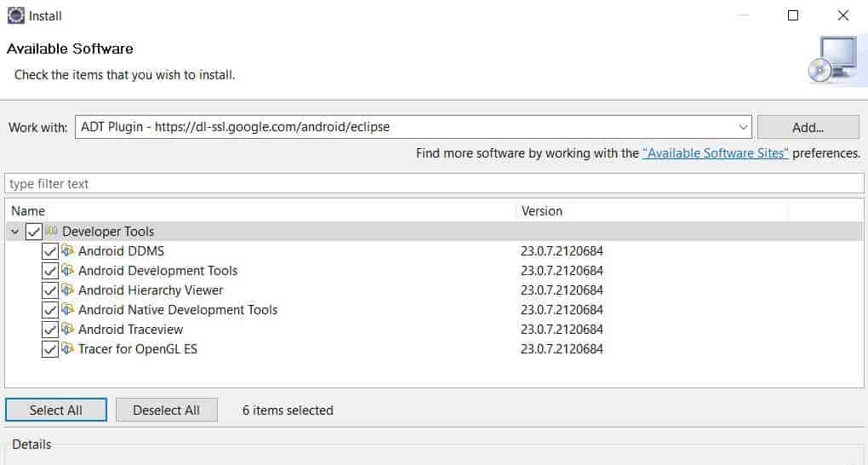Click the Android Hierarchy Viewer plugin icon
868x465 pixels.
[67, 290]
